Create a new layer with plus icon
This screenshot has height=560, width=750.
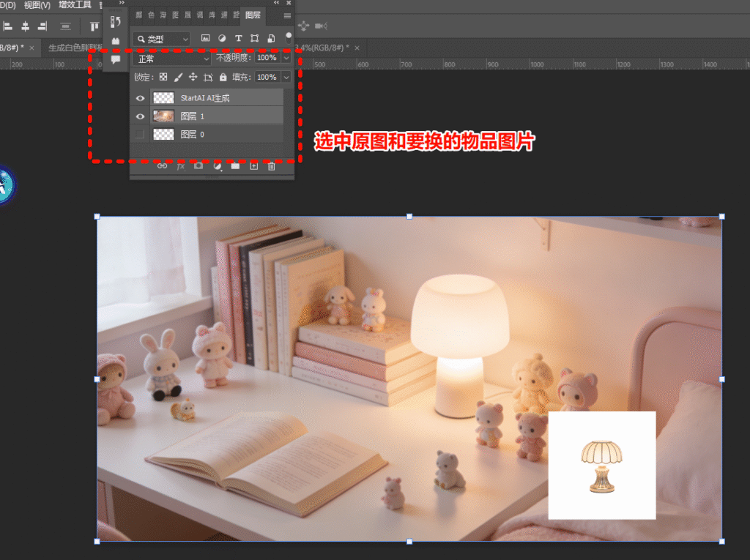click(x=254, y=166)
